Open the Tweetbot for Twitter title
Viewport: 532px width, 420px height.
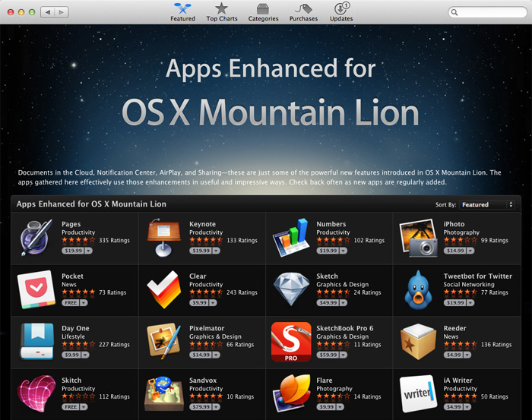(478, 276)
